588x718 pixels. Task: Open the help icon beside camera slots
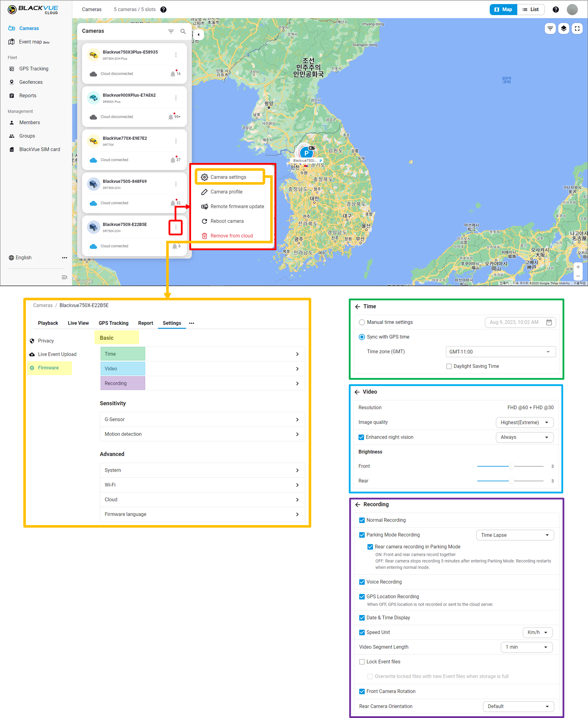point(163,9)
